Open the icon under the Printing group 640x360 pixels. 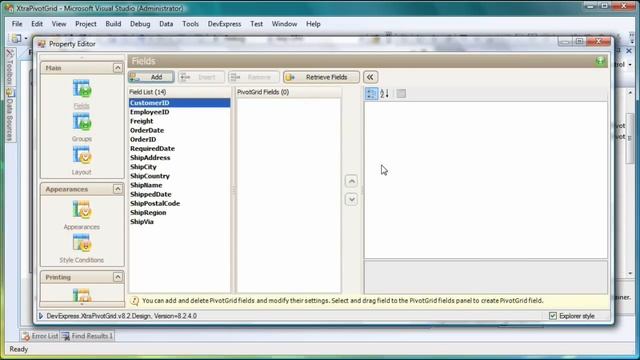coord(82,296)
